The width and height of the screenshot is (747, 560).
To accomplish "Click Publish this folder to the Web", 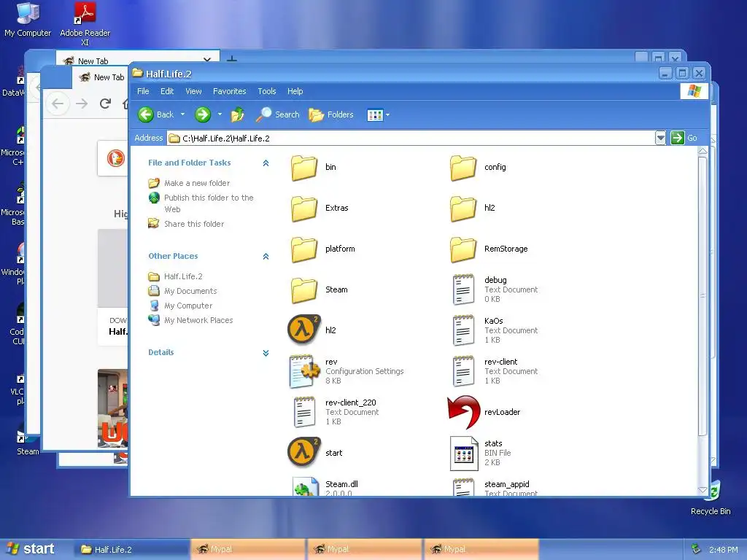I will tap(209, 203).
